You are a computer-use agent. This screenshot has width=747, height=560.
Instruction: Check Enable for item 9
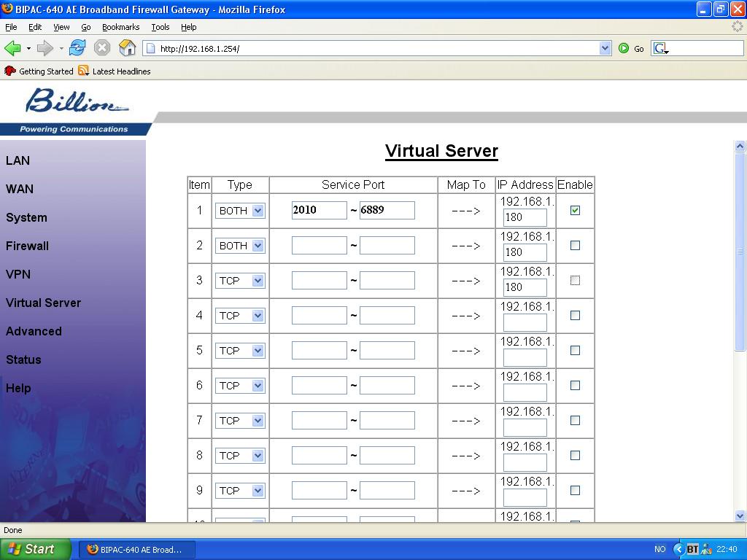(x=575, y=491)
